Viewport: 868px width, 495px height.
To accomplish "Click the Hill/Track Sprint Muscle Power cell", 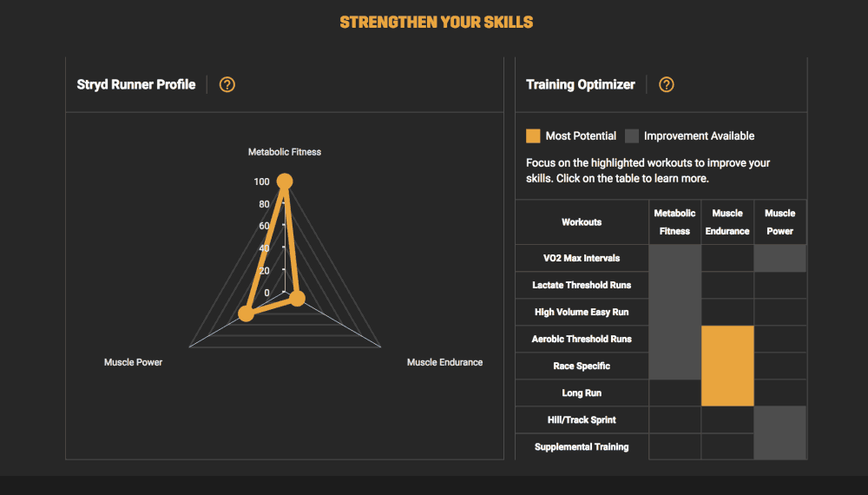I will [x=780, y=419].
